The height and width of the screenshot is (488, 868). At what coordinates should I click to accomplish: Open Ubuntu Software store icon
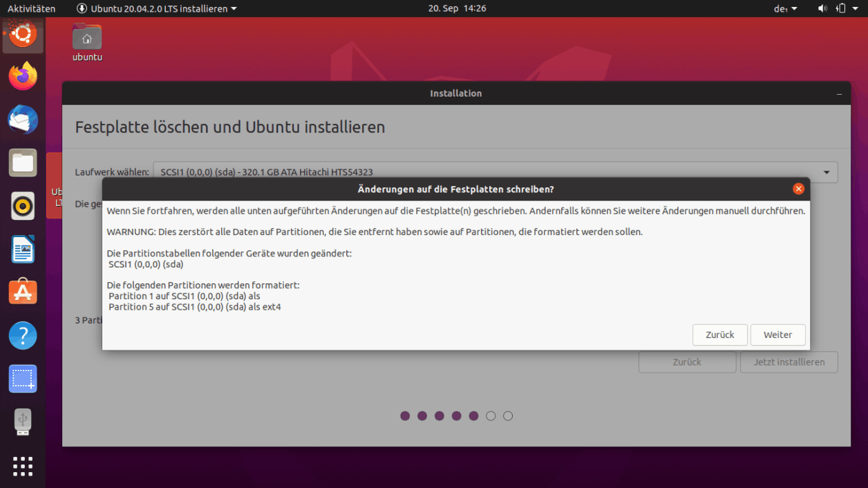23,292
